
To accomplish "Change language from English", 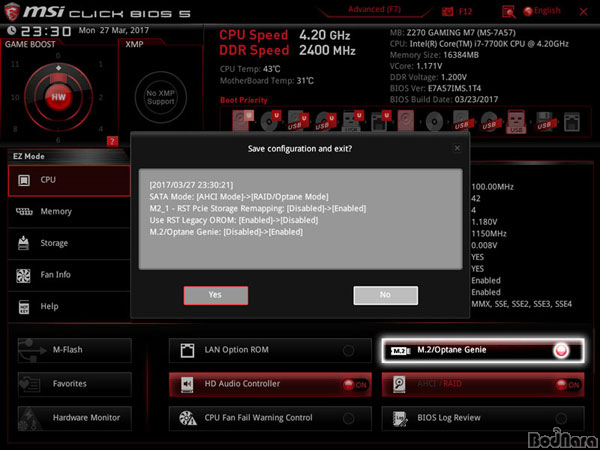I will click(x=542, y=11).
